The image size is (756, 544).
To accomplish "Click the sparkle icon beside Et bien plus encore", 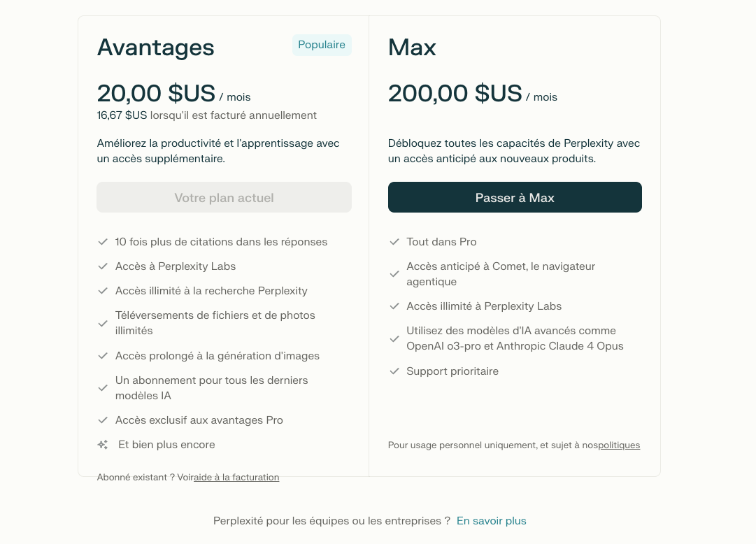I will point(103,445).
